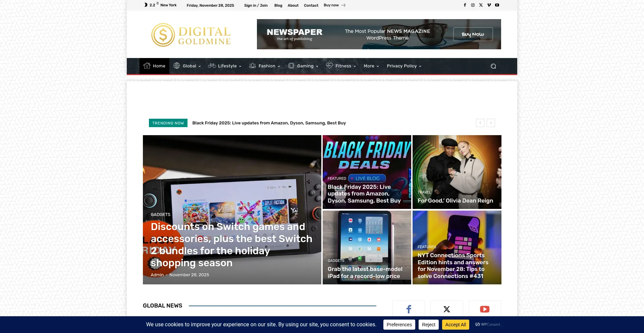The width and height of the screenshot is (644, 333).
Task: Open the More dropdown menu
Action: [x=371, y=66]
